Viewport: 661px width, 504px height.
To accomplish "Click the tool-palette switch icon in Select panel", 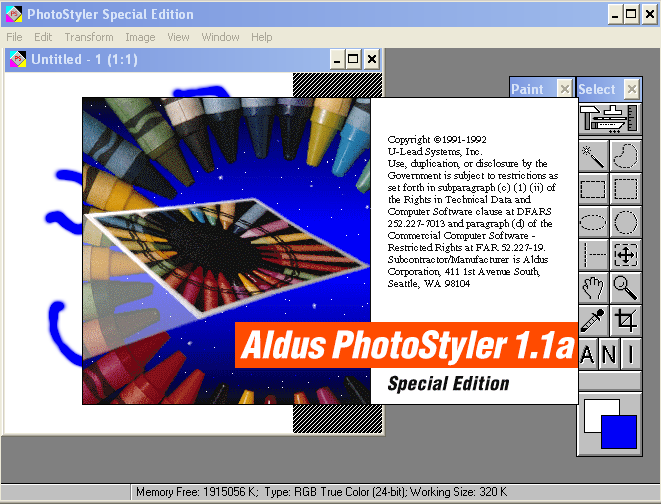I will [x=610, y=119].
